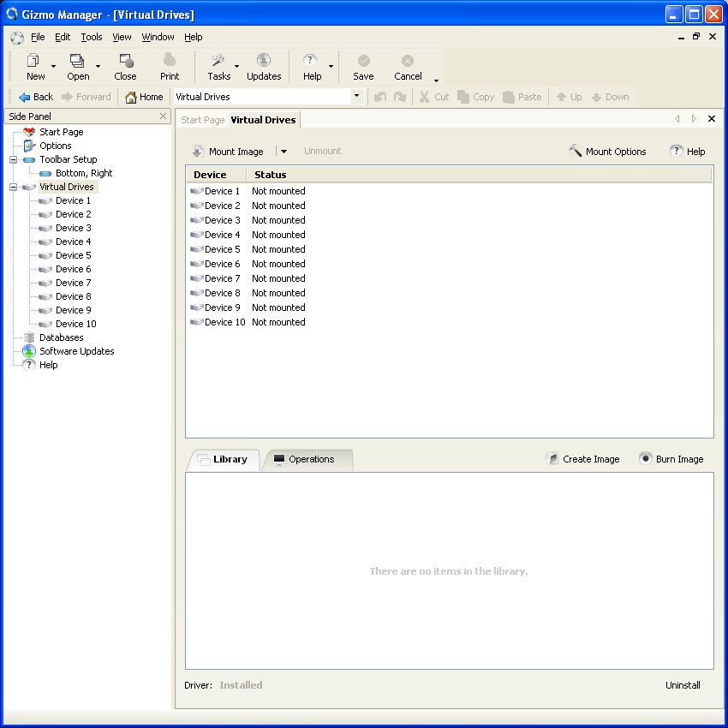Click the Help toolbar icon
The width and height of the screenshot is (728, 728).
312,67
